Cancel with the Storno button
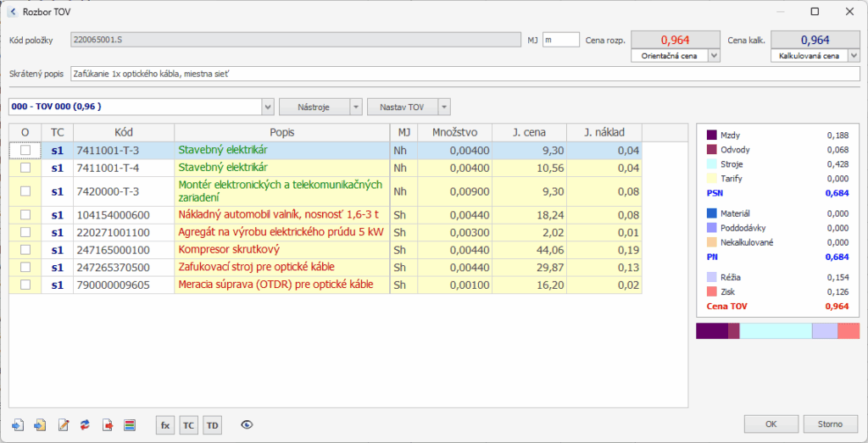Image resolution: width=868 pixels, height=443 pixels. pyautogui.click(x=829, y=424)
